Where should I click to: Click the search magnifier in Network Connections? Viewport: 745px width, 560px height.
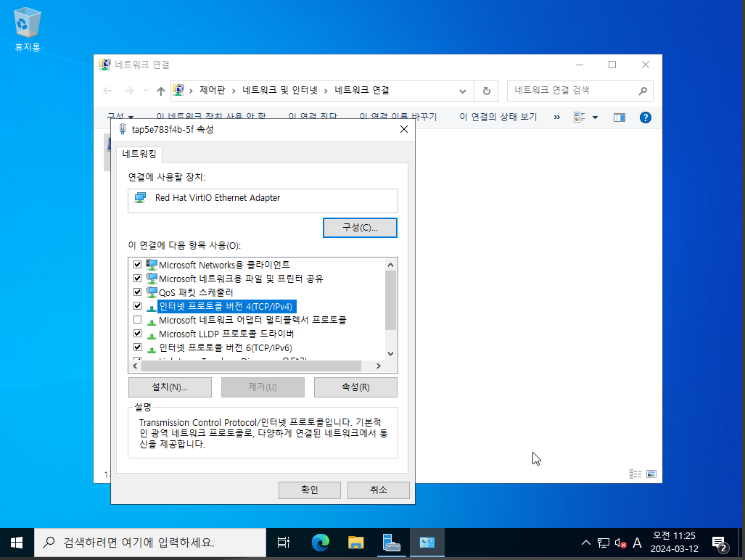click(643, 91)
